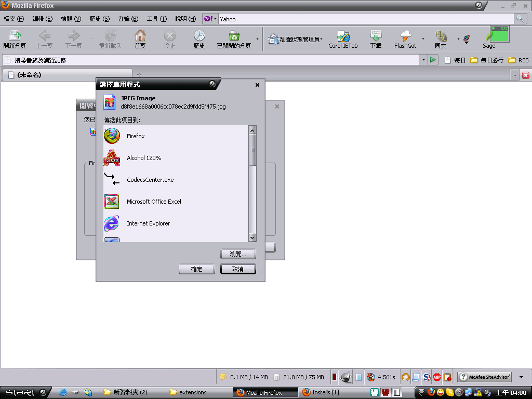This screenshot has width=532, height=399.
Task: Open the 書籤 (Bookmarks) menu
Action: tap(128, 19)
